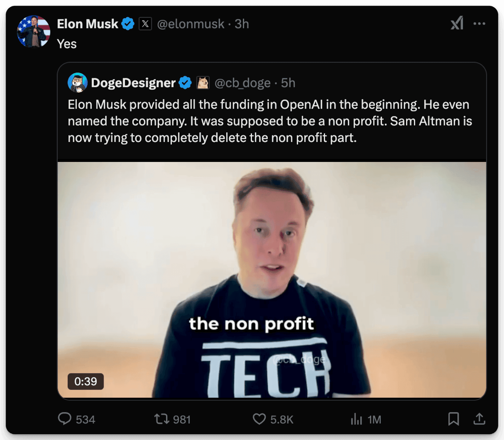Click DogeDesigner's verified badge
The width and height of the screenshot is (504, 440).
(x=185, y=83)
